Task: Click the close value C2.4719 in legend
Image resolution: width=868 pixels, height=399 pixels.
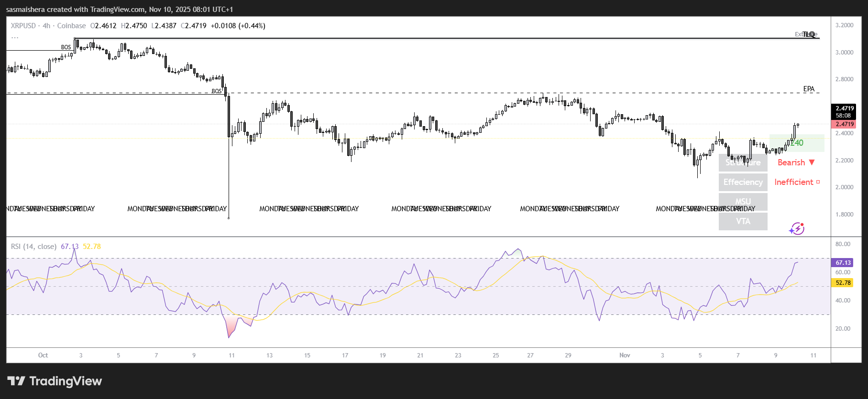Action: pos(194,26)
